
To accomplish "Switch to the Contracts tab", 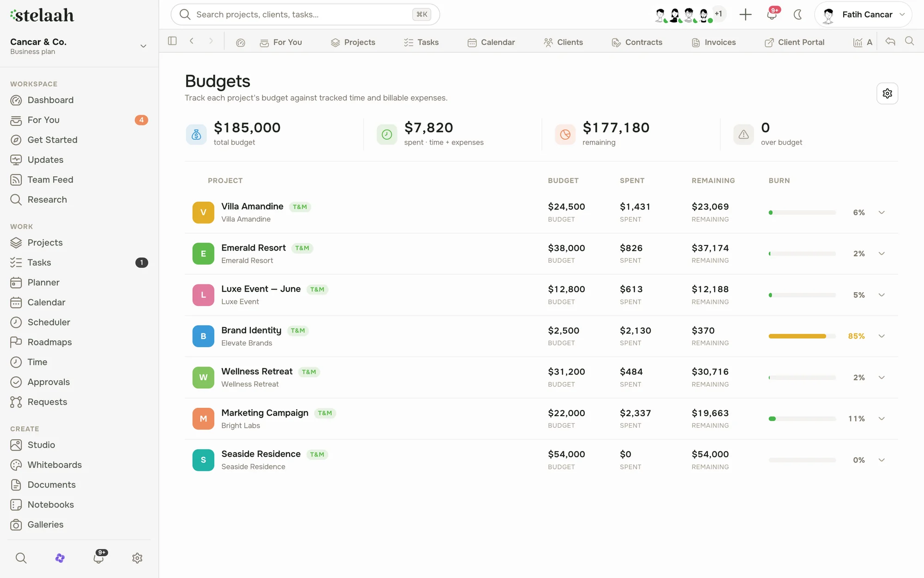I will click(x=637, y=43).
